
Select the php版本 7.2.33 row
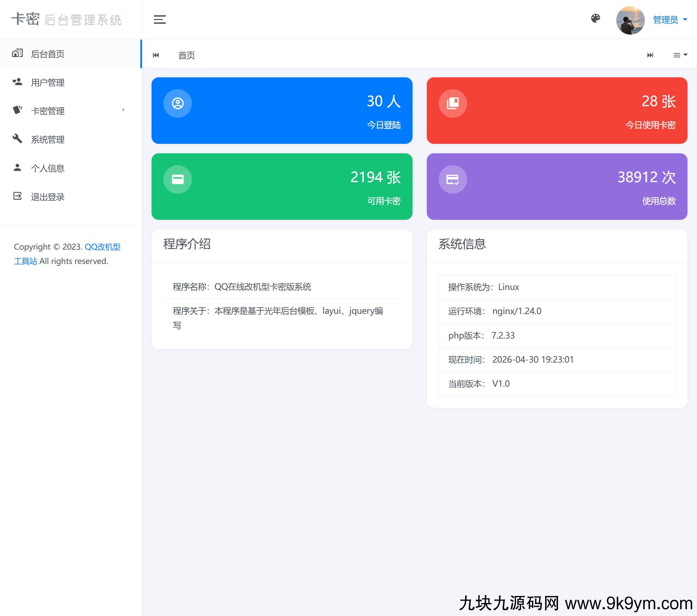coord(557,335)
